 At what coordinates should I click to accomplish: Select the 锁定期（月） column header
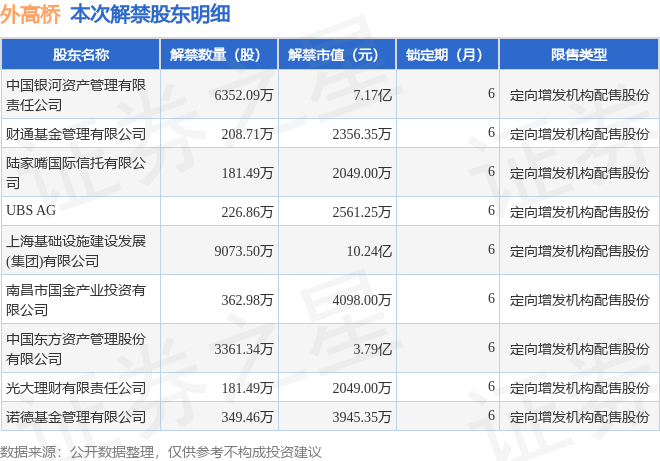pyautogui.click(x=448, y=55)
